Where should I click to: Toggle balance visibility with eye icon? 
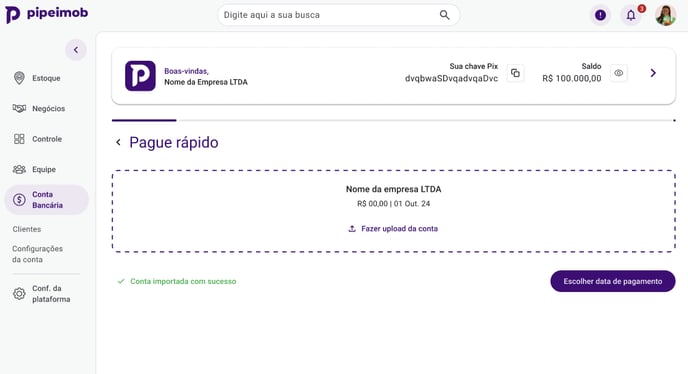click(x=618, y=73)
